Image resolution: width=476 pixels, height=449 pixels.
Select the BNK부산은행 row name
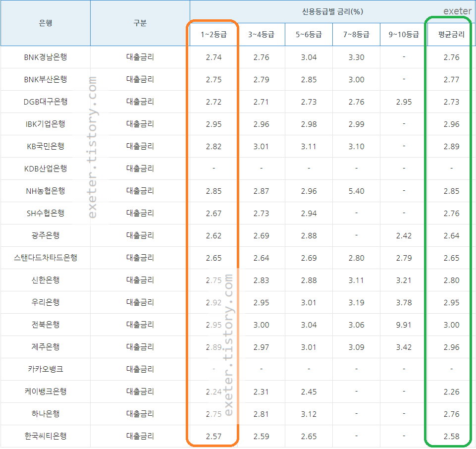pos(46,79)
